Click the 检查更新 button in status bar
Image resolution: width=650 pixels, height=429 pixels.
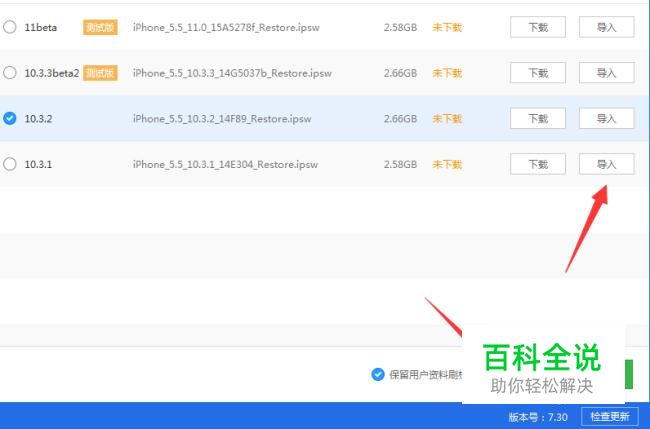(609, 416)
